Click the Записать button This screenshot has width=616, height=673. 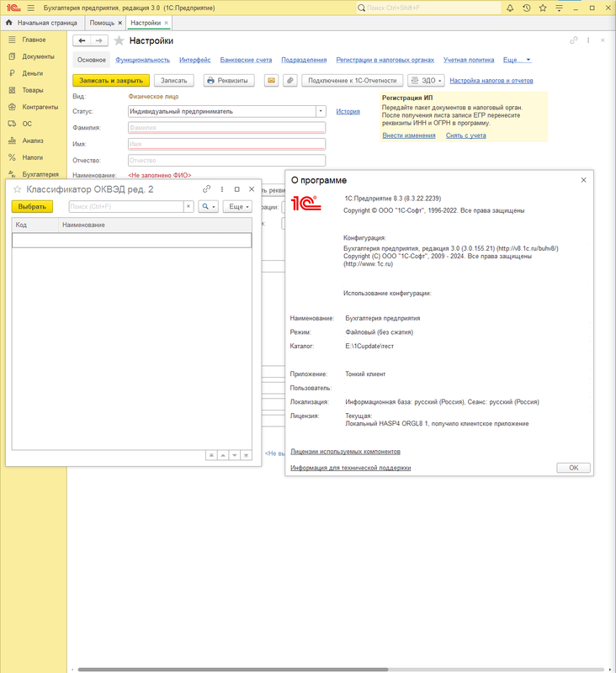coord(174,80)
